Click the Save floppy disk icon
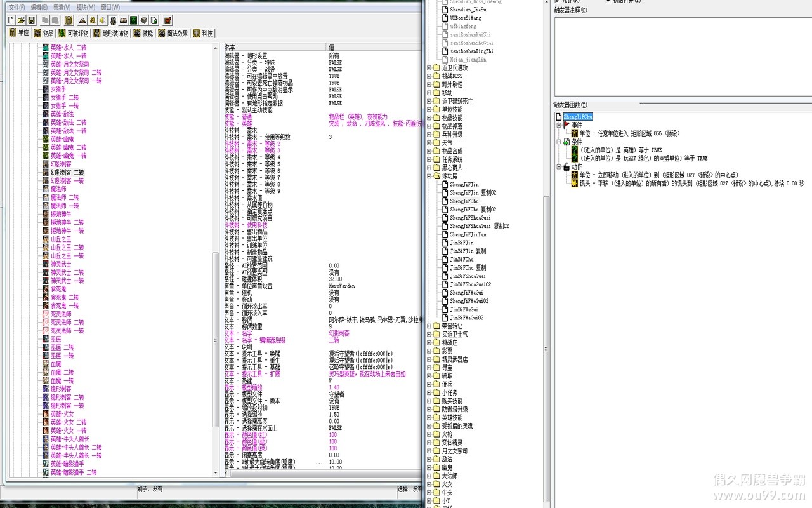The width and height of the screenshot is (812, 508). point(31,20)
